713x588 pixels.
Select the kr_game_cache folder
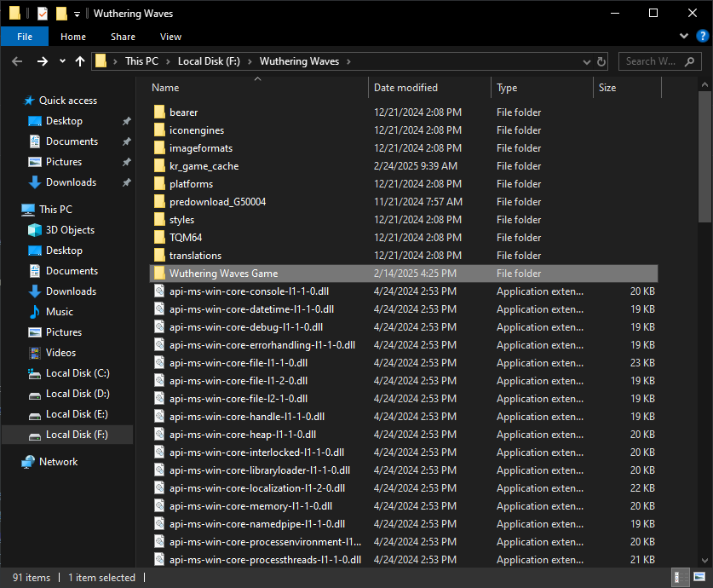[204, 166]
